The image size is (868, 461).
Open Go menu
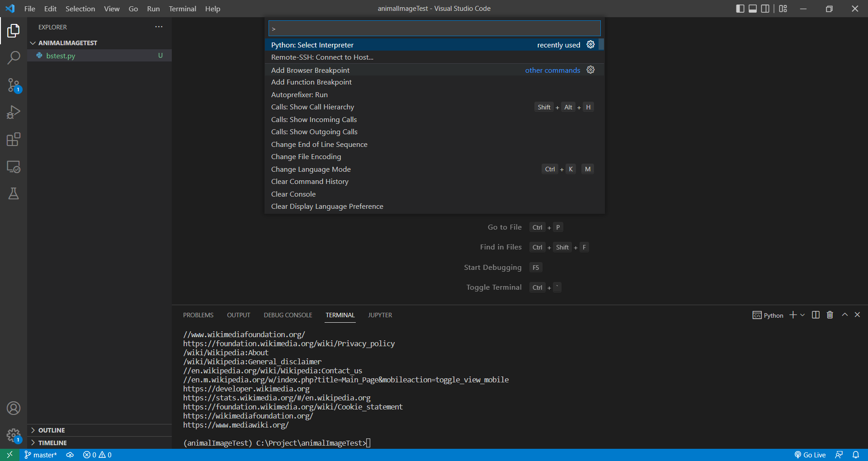coord(133,9)
